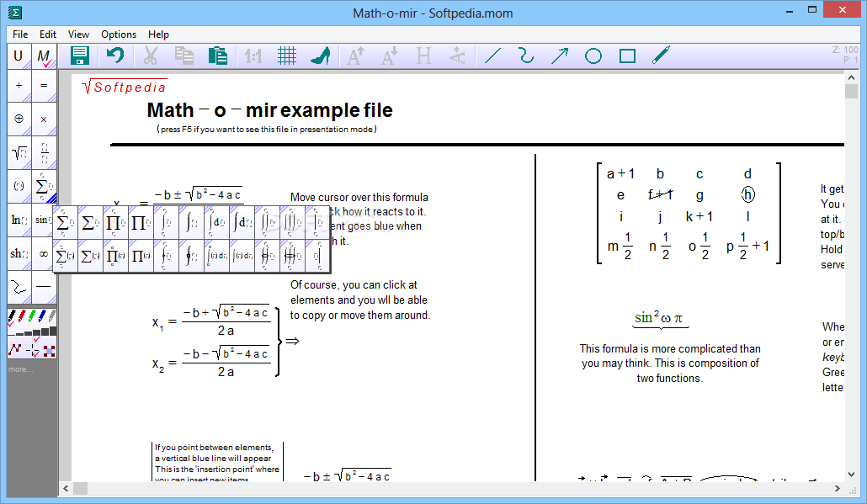Insert plain Pi product from popup
Image resolution: width=867 pixels, height=504 pixels.
pos(141,223)
